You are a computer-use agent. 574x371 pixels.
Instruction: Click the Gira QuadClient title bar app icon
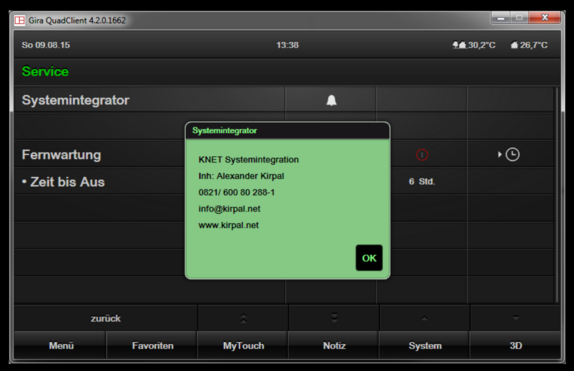pyautogui.click(x=19, y=20)
